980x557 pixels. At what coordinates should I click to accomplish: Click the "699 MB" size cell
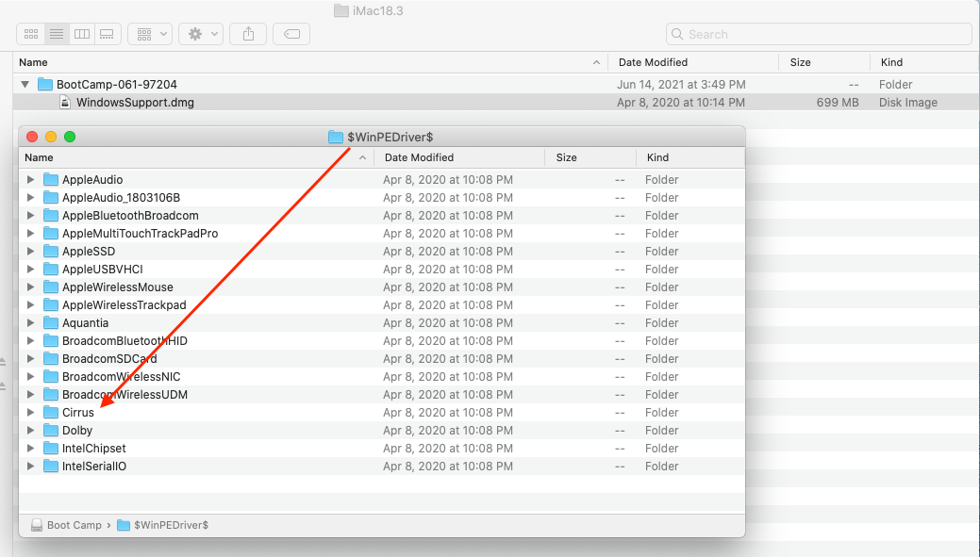[x=838, y=103]
